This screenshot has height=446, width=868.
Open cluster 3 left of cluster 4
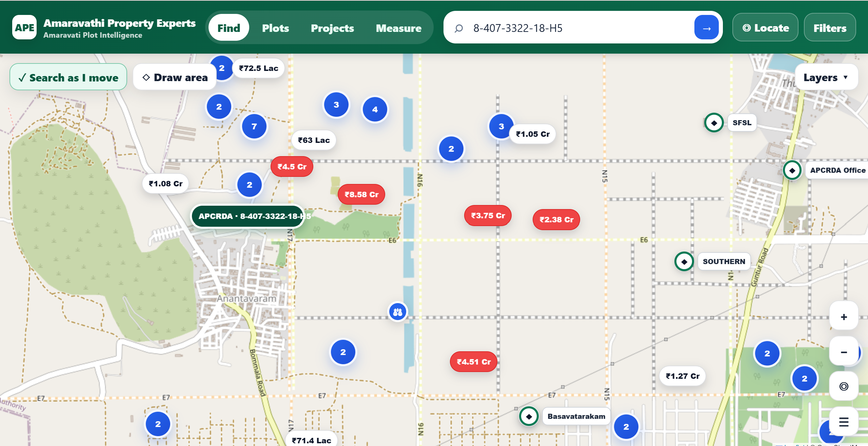(x=336, y=105)
